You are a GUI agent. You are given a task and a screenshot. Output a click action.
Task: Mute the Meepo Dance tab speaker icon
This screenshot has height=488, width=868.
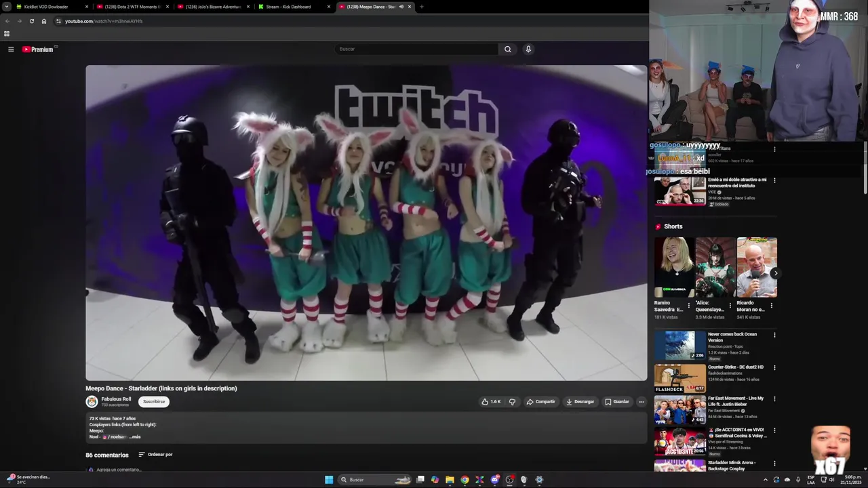coord(401,7)
